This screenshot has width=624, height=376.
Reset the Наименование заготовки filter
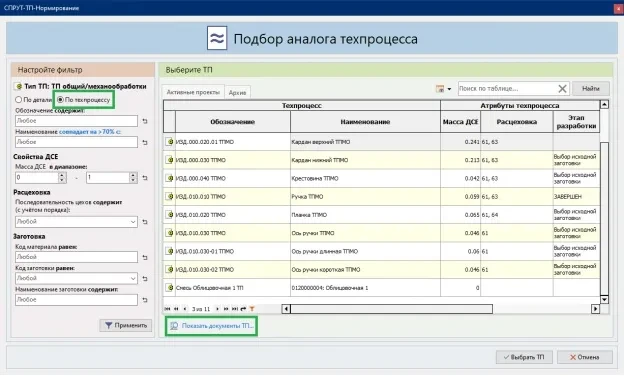coord(145,300)
